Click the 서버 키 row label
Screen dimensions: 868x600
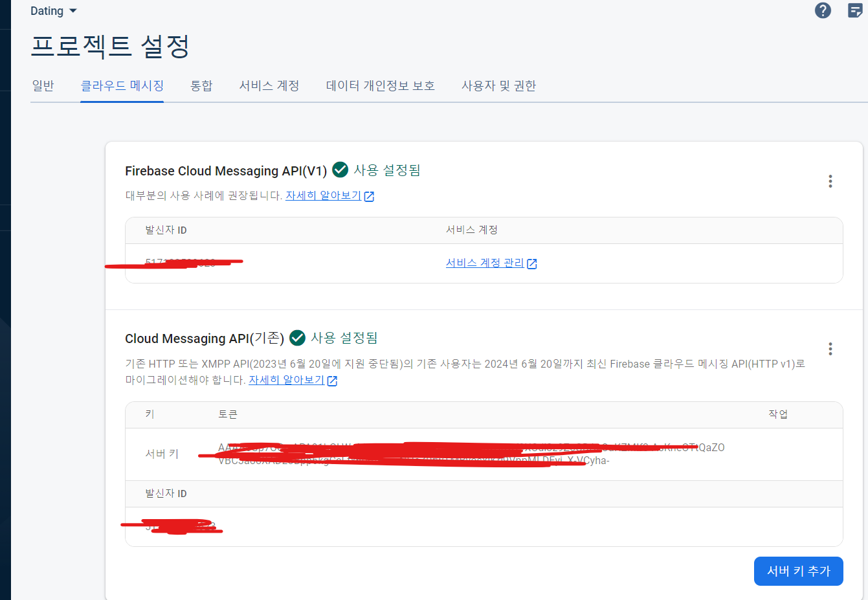click(x=162, y=454)
